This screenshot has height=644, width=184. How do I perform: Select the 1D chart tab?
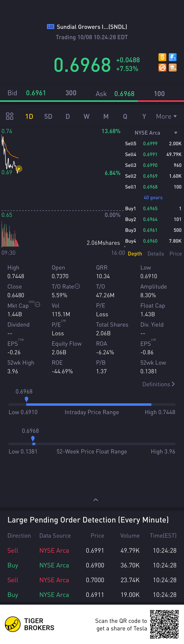29,116
